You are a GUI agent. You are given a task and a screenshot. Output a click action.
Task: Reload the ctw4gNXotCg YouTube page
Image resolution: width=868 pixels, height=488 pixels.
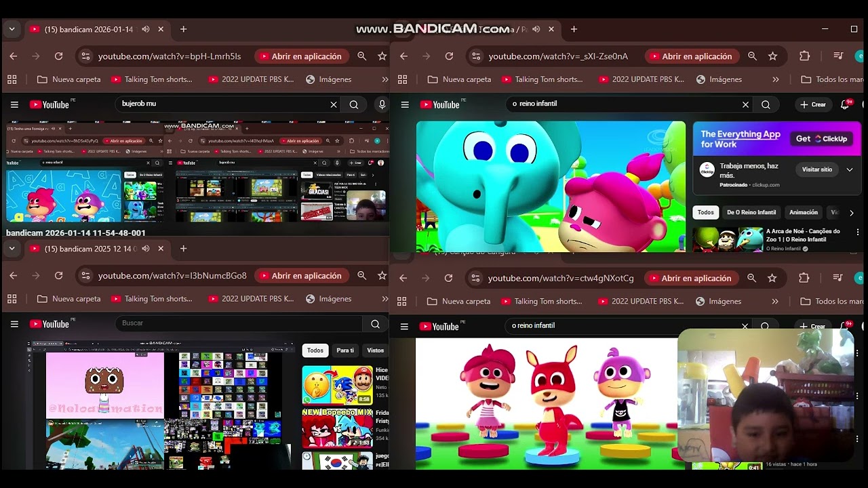(448, 278)
